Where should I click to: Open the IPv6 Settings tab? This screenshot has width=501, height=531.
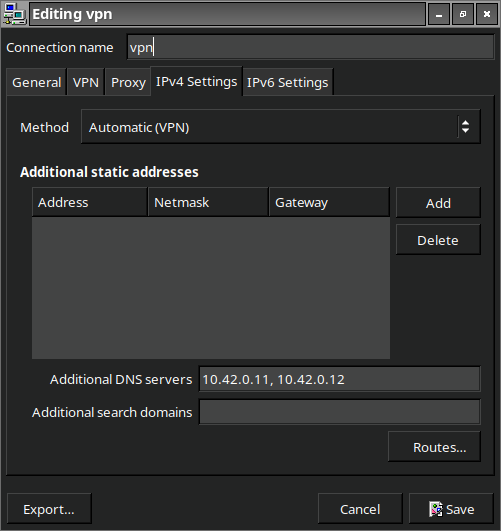click(288, 82)
